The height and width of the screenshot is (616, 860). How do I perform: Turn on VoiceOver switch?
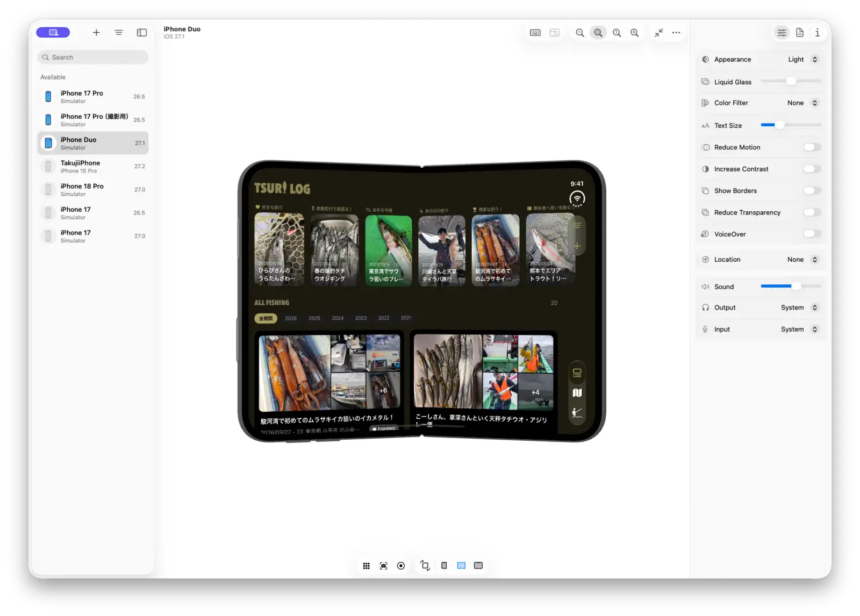(x=812, y=234)
